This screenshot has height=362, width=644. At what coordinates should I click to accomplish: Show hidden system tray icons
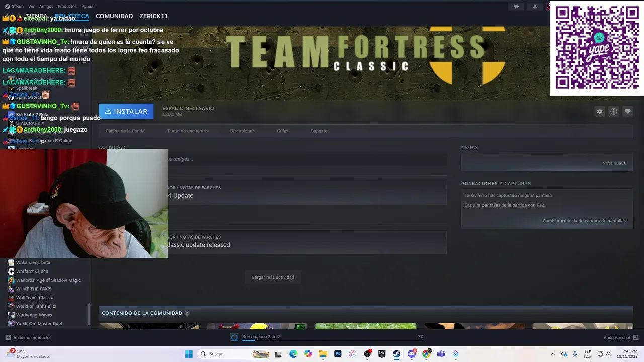(x=553, y=354)
